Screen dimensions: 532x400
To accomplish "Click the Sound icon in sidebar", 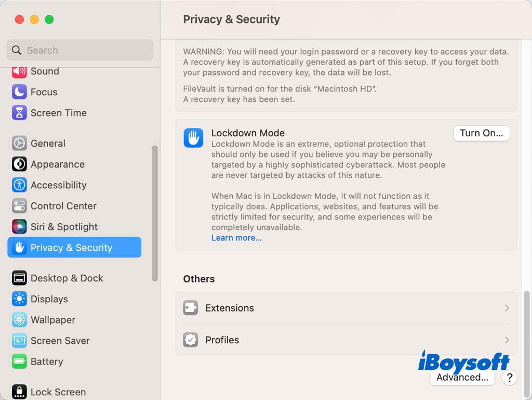I will pos(19,71).
